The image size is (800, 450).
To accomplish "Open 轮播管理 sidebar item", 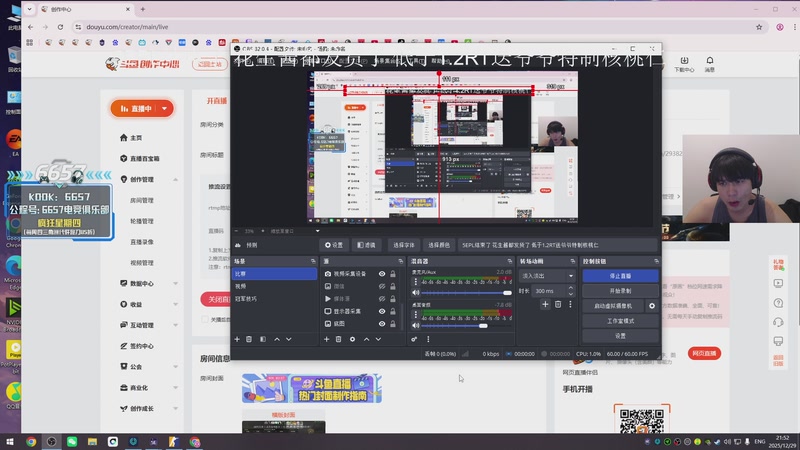I will [x=142, y=221].
